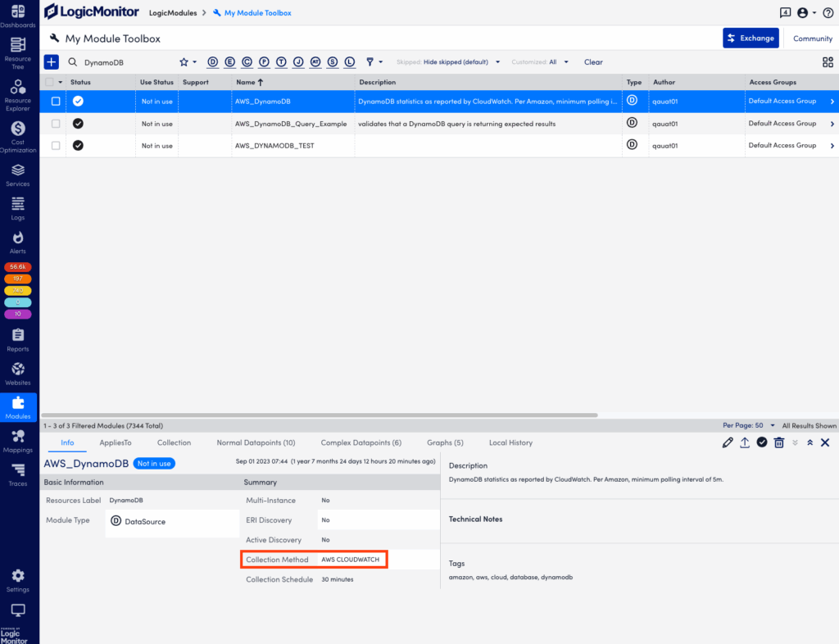Switch to grid layout view icon
This screenshot has width=839, height=644.
(x=828, y=62)
